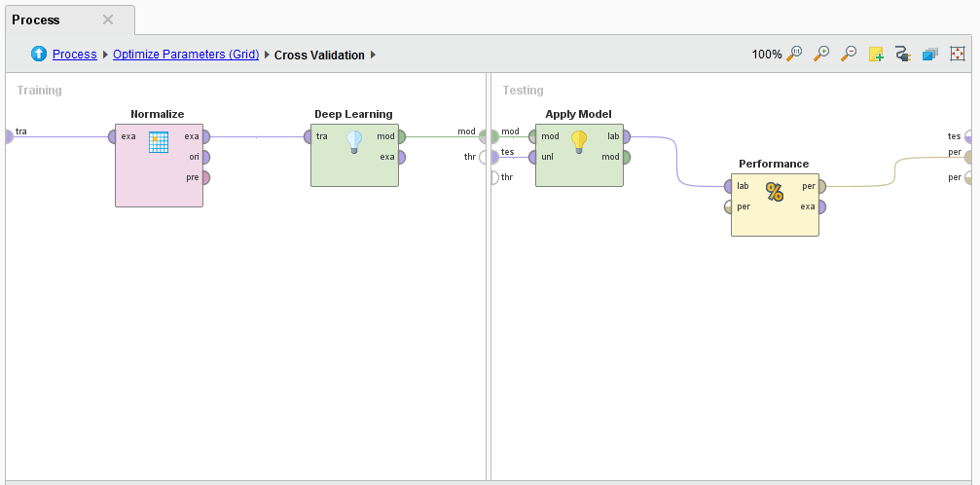Viewport: 980px width, 485px height.
Task: Click Deep Learning tra input port
Action: (x=308, y=136)
